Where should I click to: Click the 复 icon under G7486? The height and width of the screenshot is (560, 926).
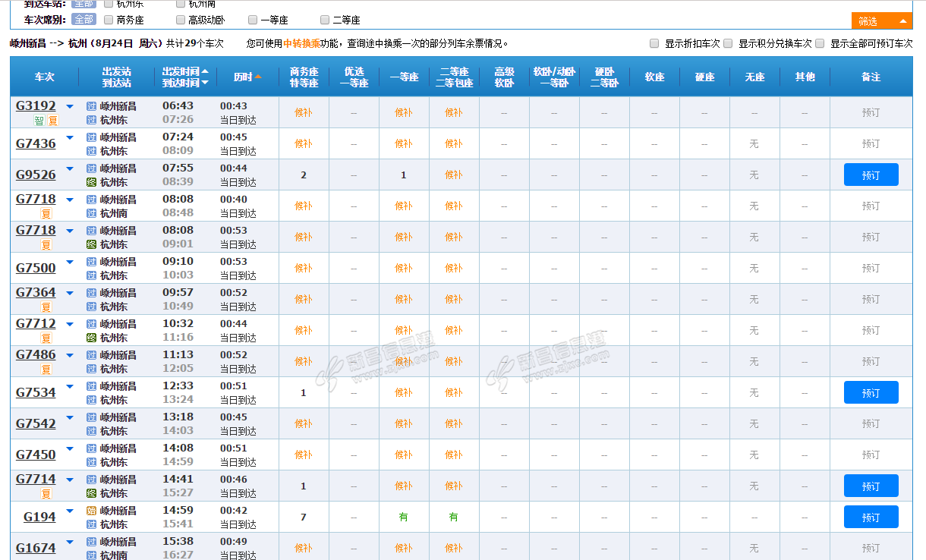tap(46, 370)
